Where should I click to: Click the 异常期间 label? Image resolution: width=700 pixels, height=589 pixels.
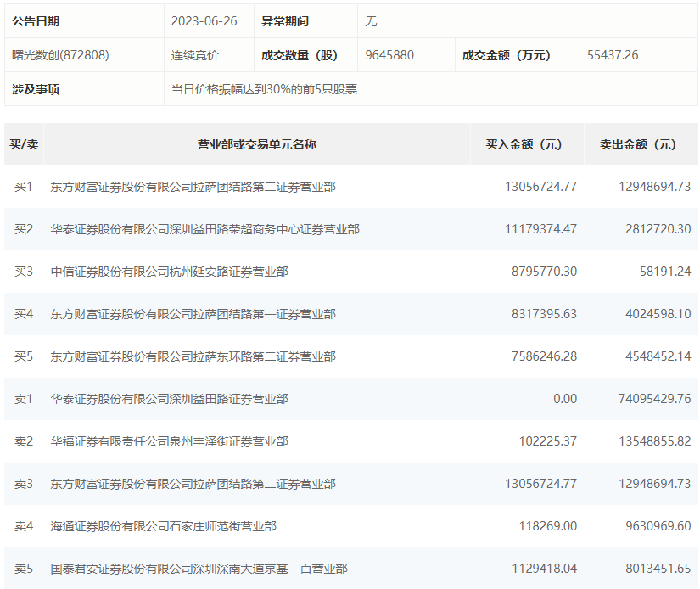[285, 21]
